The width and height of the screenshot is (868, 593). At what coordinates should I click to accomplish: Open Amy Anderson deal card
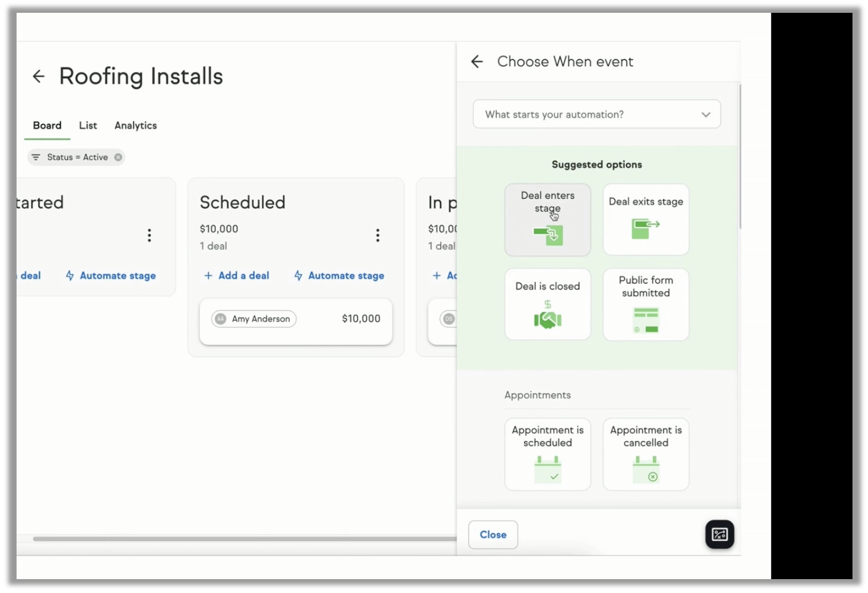click(296, 322)
